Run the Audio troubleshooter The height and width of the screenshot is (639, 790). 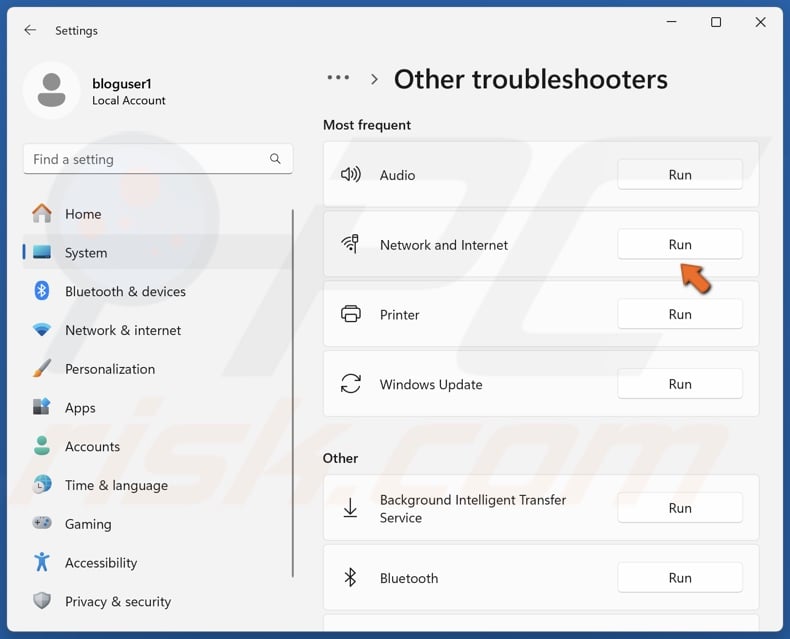tap(680, 175)
